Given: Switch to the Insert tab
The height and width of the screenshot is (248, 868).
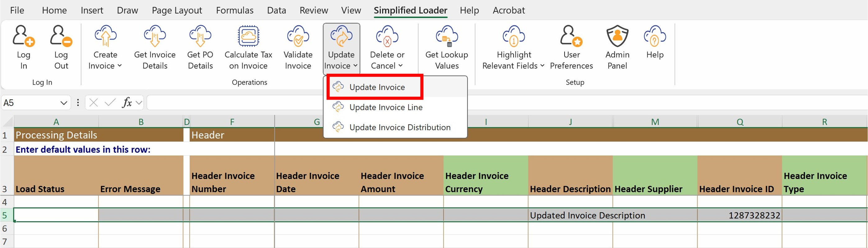Looking at the screenshot, I should [92, 11].
